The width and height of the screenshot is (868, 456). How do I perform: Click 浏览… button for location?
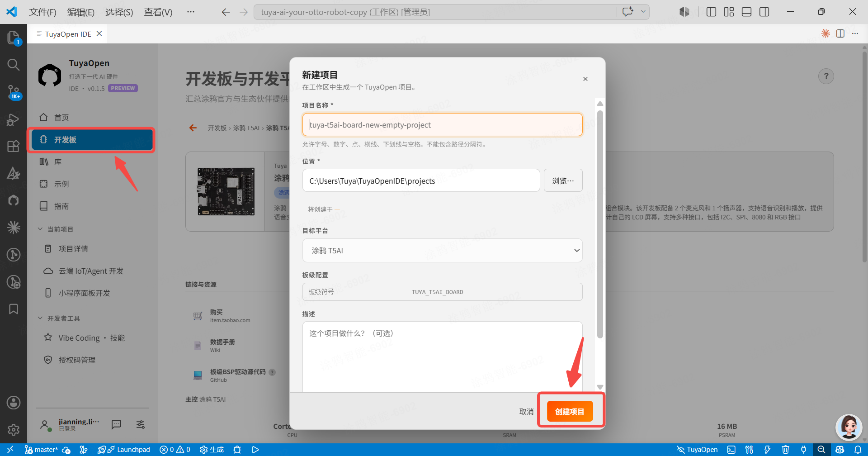click(563, 180)
